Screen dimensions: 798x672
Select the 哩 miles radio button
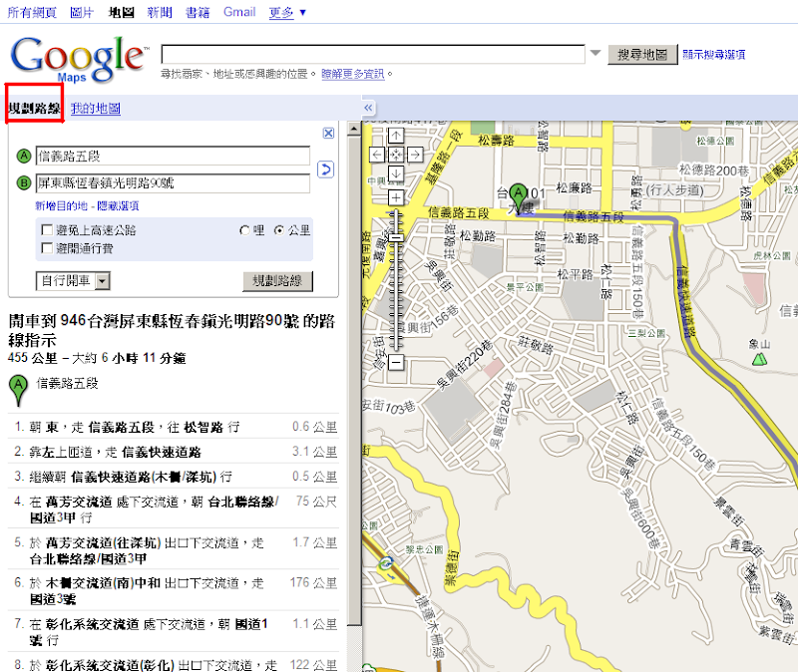pyautogui.click(x=244, y=230)
